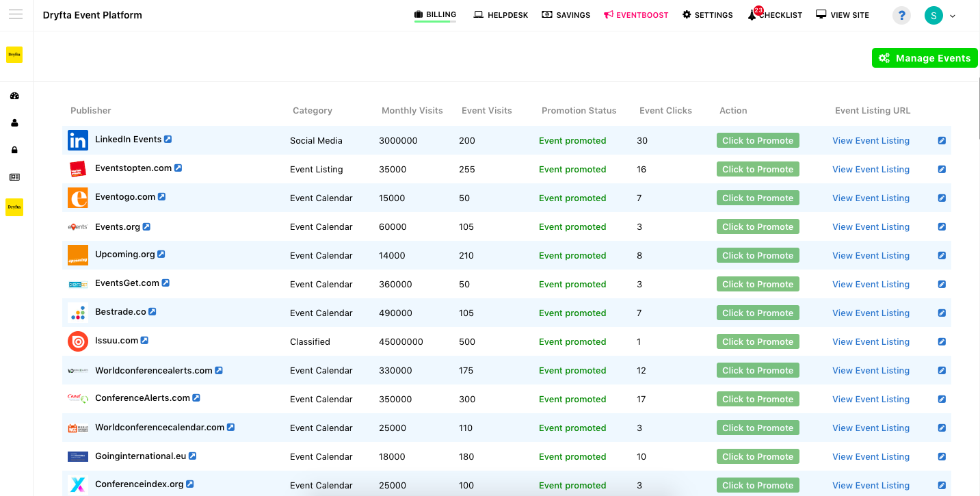Click to Promote on LinkedIn Events
The height and width of the screenshot is (496, 980).
coord(758,140)
